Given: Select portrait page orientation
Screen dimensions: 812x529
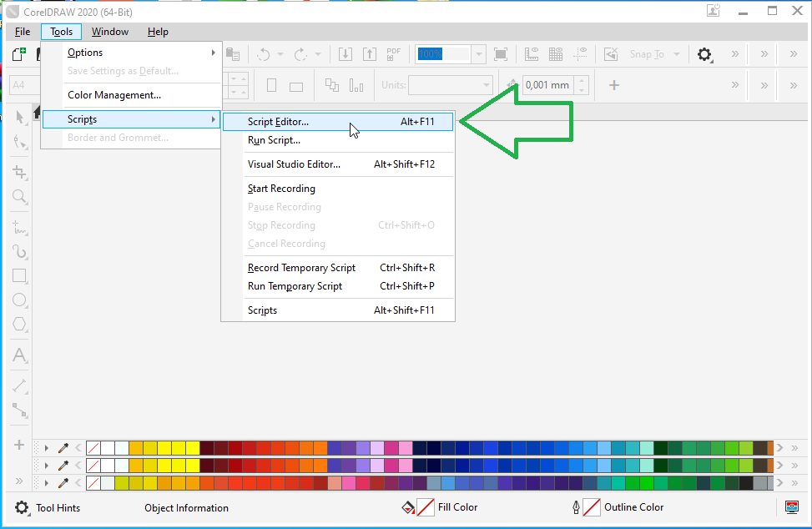Looking at the screenshot, I should tap(271, 85).
